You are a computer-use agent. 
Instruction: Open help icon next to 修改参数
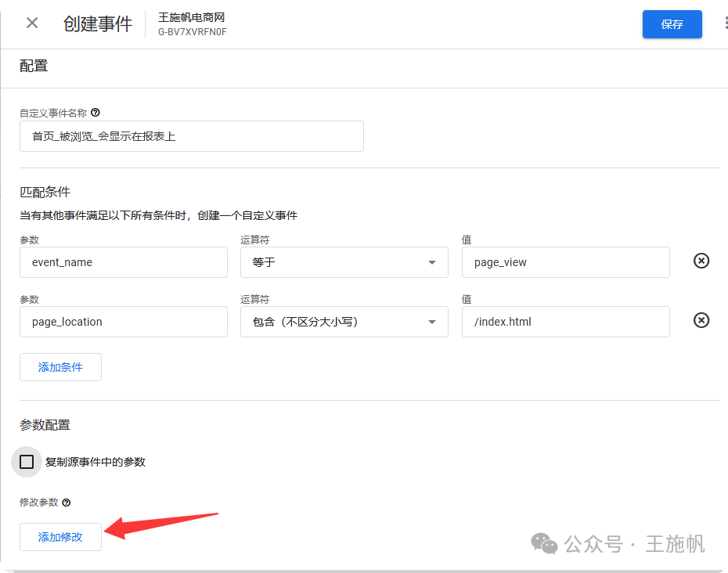pyautogui.click(x=67, y=503)
